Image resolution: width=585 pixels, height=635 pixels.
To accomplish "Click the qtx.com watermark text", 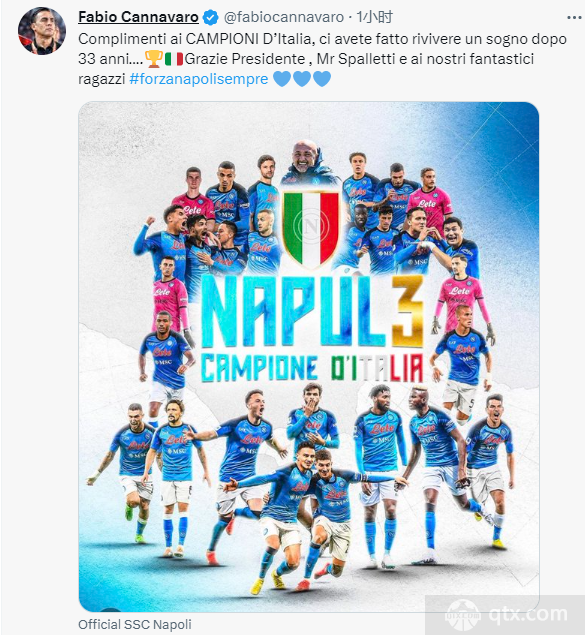I will 528,615.
